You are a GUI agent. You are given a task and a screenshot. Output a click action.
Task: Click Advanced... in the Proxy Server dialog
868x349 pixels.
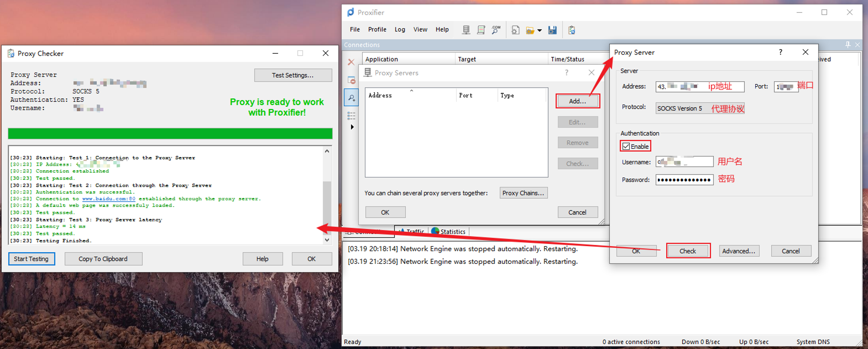tap(739, 251)
